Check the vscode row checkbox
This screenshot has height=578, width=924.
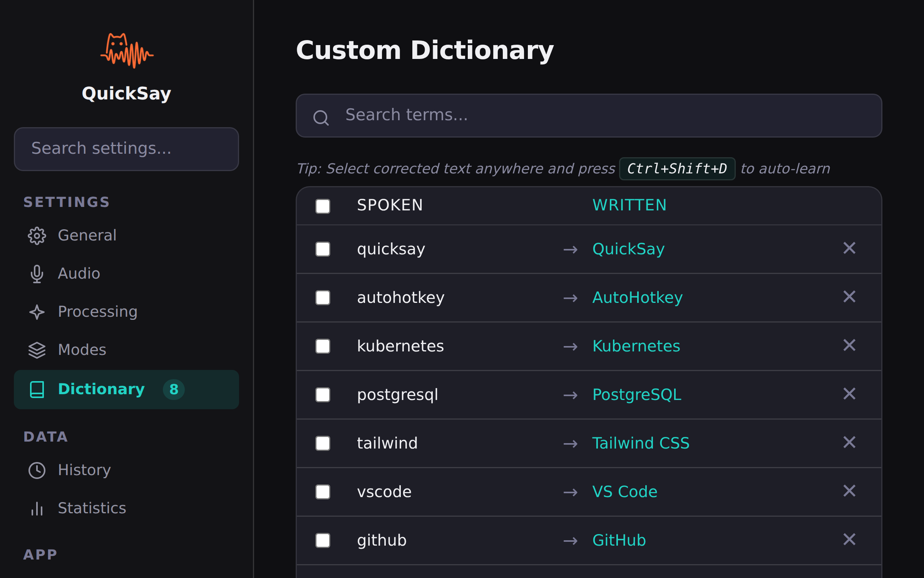(x=323, y=492)
